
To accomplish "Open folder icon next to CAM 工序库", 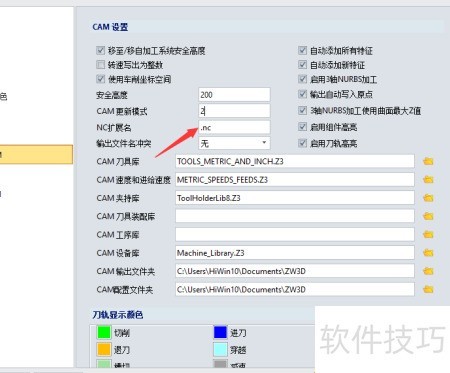I will [428, 235].
